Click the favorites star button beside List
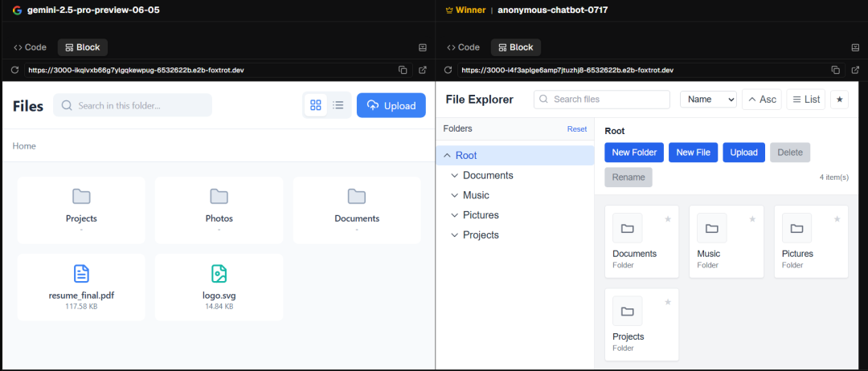The width and height of the screenshot is (868, 371). [841, 100]
